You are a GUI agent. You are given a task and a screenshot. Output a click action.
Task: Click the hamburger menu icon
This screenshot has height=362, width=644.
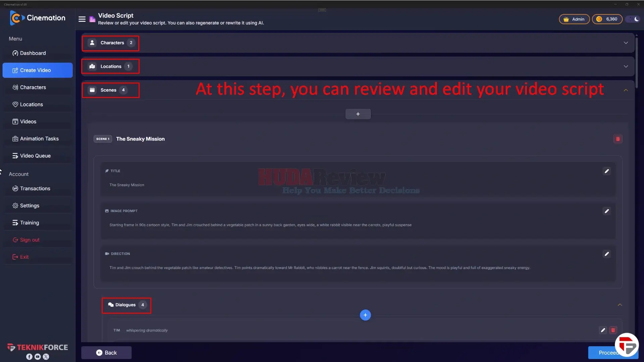82,19
